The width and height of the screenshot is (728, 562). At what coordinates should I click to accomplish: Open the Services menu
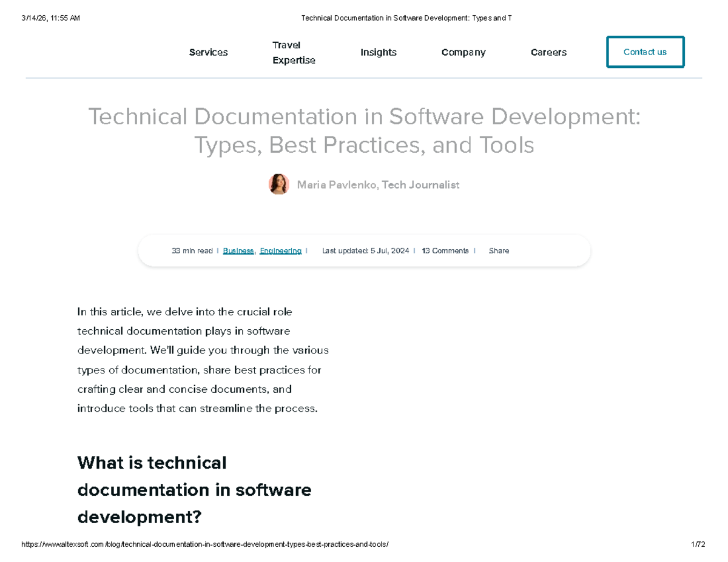[208, 52]
